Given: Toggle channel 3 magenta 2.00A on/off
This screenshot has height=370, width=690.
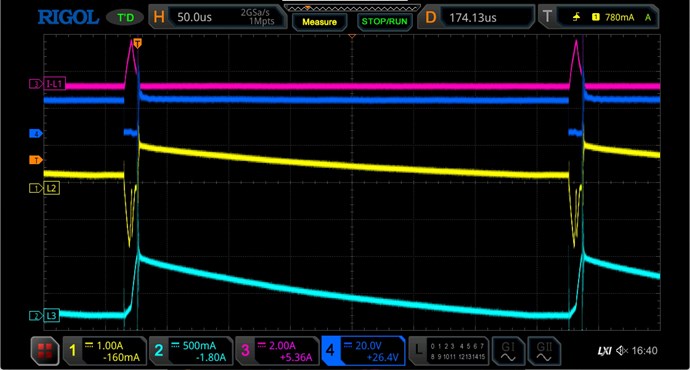Looking at the screenshot, I should tap(277, 351).
